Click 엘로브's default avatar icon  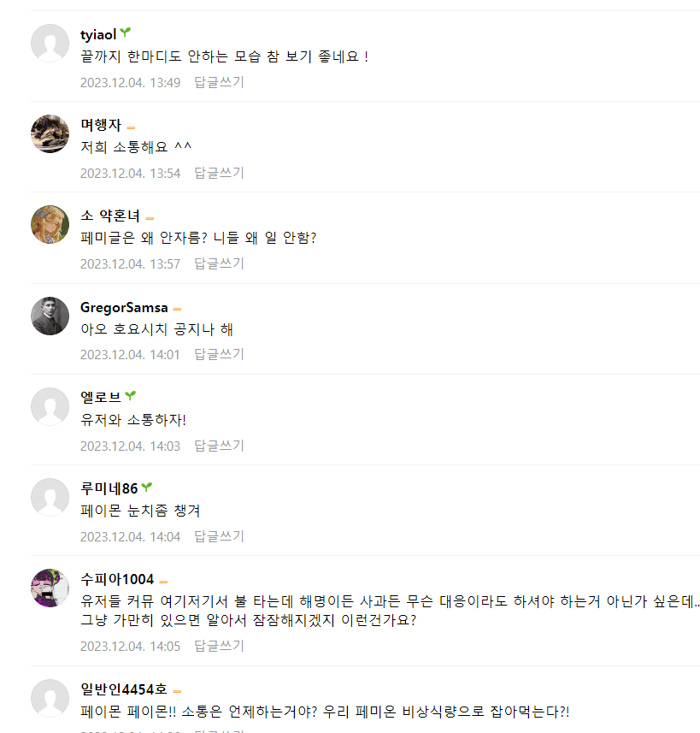50,406
